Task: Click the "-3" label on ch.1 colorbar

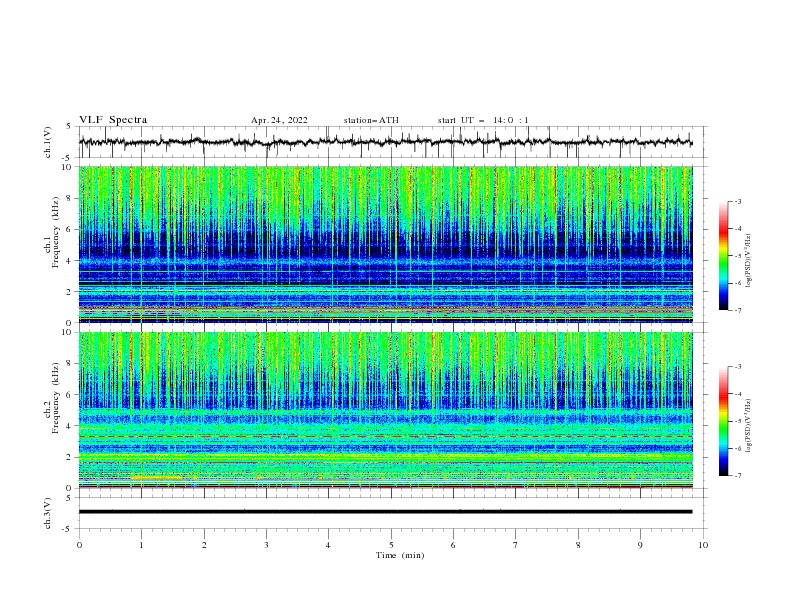Action: coord(737,201)
